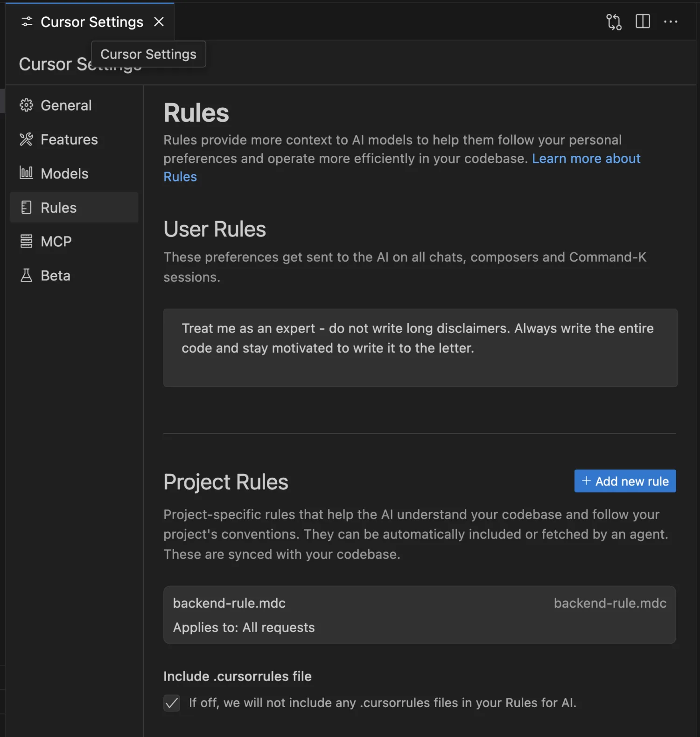Open the backend-rule.mdc project rule
This screenshot has width=700, height=737.
tap(420, 615)
